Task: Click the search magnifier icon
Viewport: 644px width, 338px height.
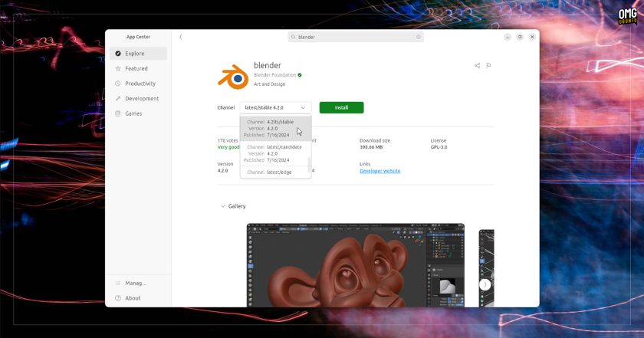Action: [293, 37]
